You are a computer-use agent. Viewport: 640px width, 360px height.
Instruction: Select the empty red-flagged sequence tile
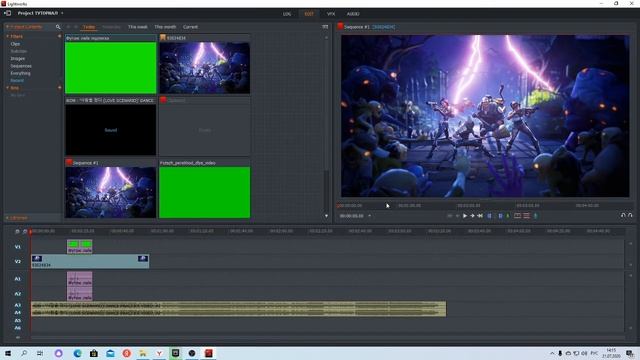[x=204, y=130]
